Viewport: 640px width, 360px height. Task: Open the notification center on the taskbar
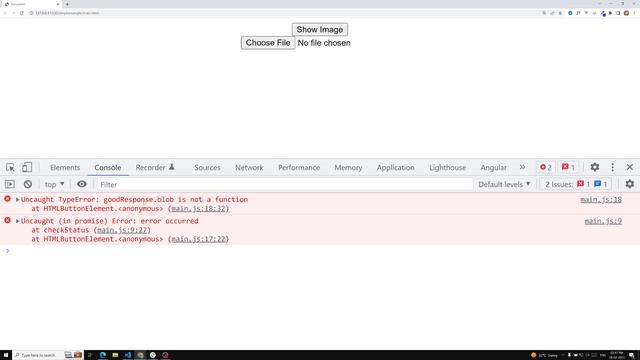[631, 355]
